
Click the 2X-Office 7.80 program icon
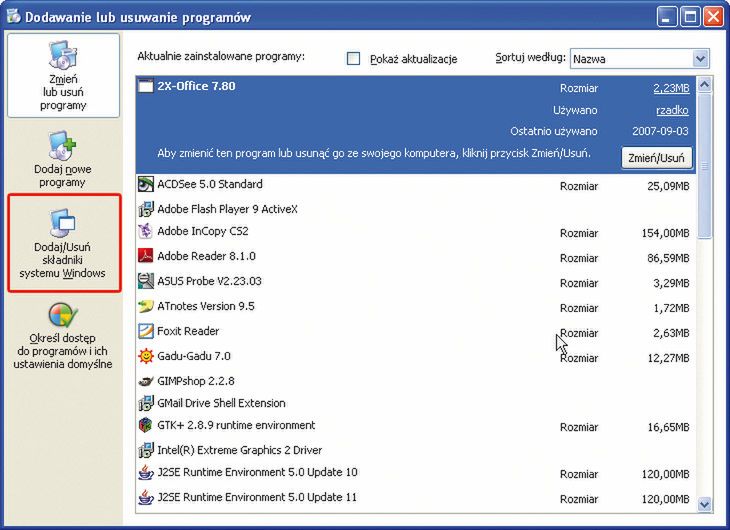coord(146,86)
